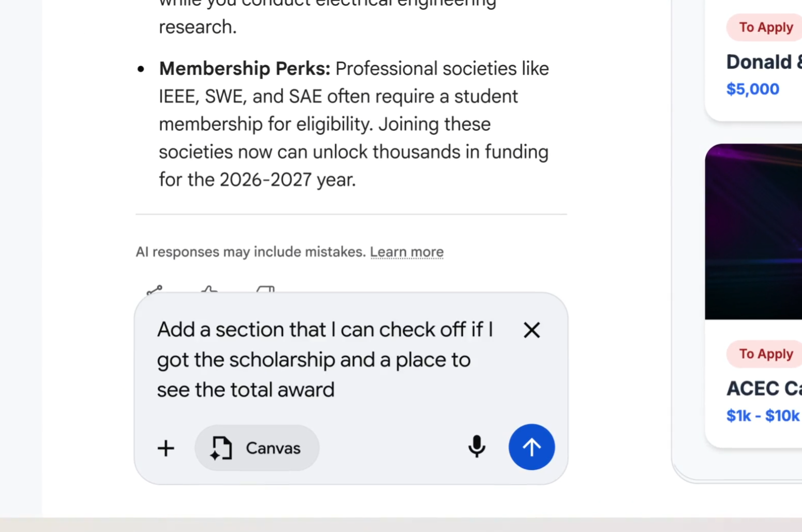Viewport: 802px width, 532px height.
Task: Click the To Apply badge on Donald card
Action: (x=765, y=27)
